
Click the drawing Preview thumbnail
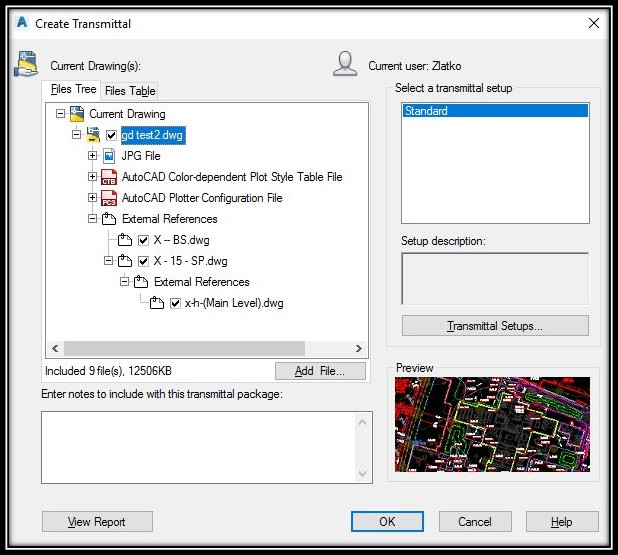(492, 424)
